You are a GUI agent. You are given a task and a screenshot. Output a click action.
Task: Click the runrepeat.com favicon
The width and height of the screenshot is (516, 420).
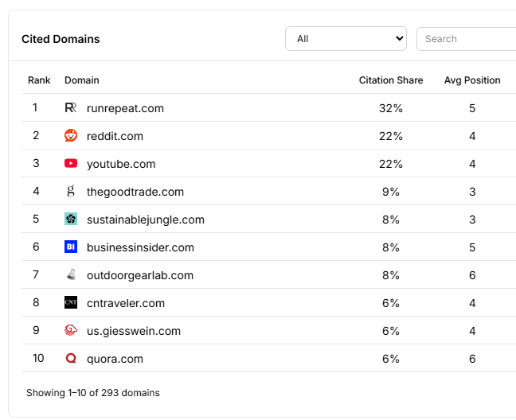pyautogui.click(x=71, y=108)
